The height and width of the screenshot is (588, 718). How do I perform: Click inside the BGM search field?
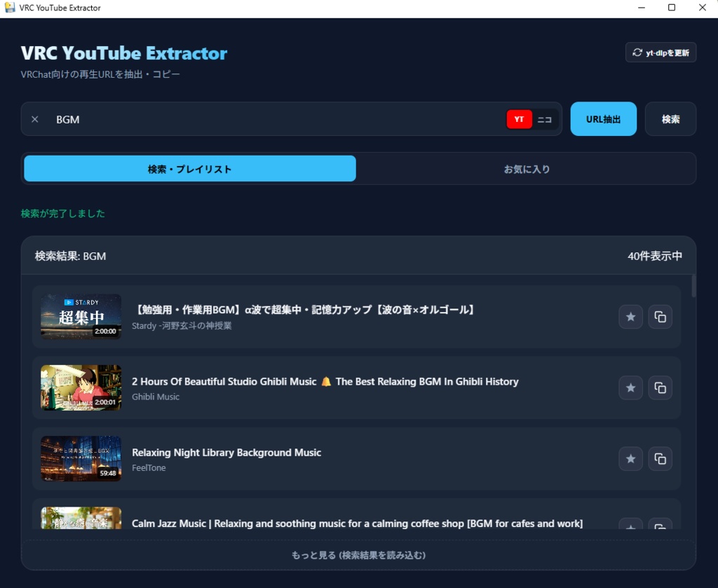tap(280, 118)
